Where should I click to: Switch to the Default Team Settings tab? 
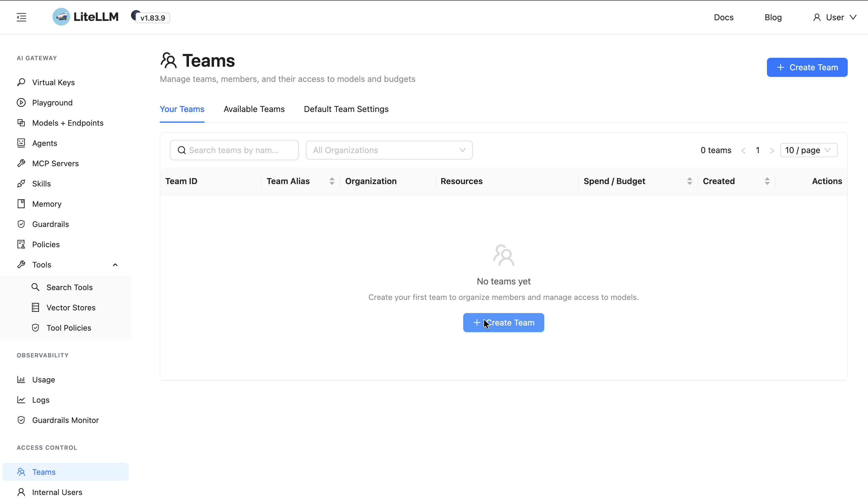(x=346, y=109)
